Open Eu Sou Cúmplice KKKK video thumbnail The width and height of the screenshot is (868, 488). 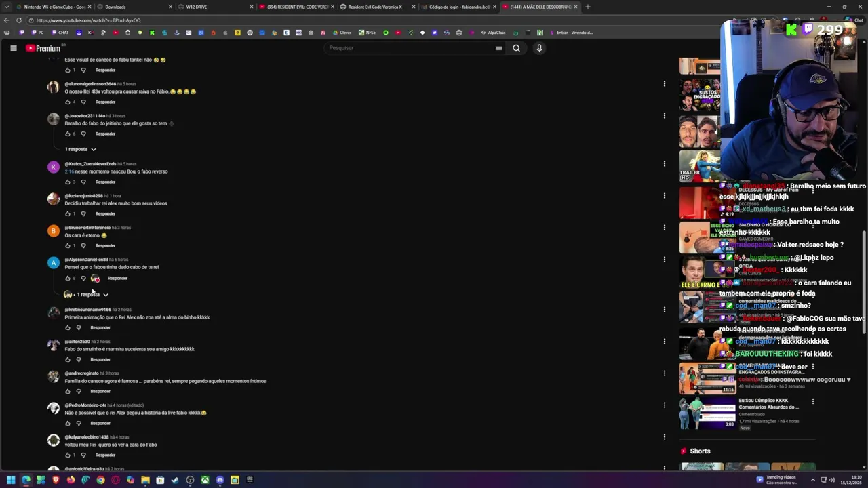click(x=707, y=413)
